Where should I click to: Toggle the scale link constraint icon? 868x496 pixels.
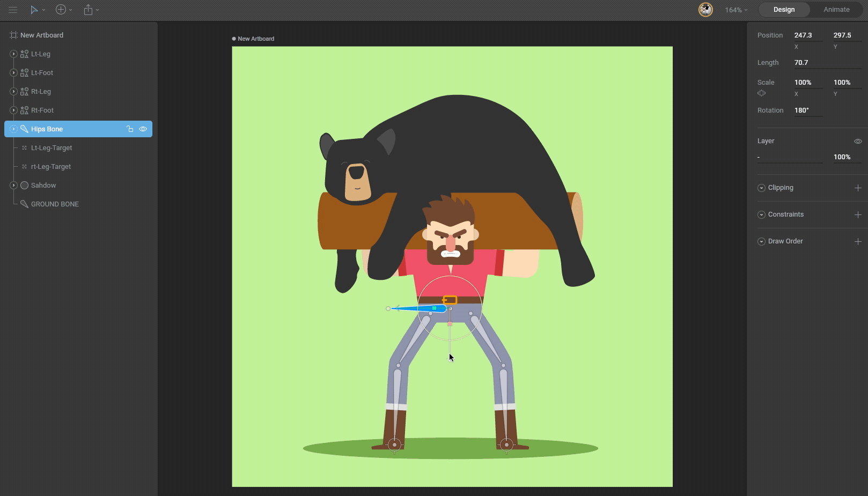762,93
